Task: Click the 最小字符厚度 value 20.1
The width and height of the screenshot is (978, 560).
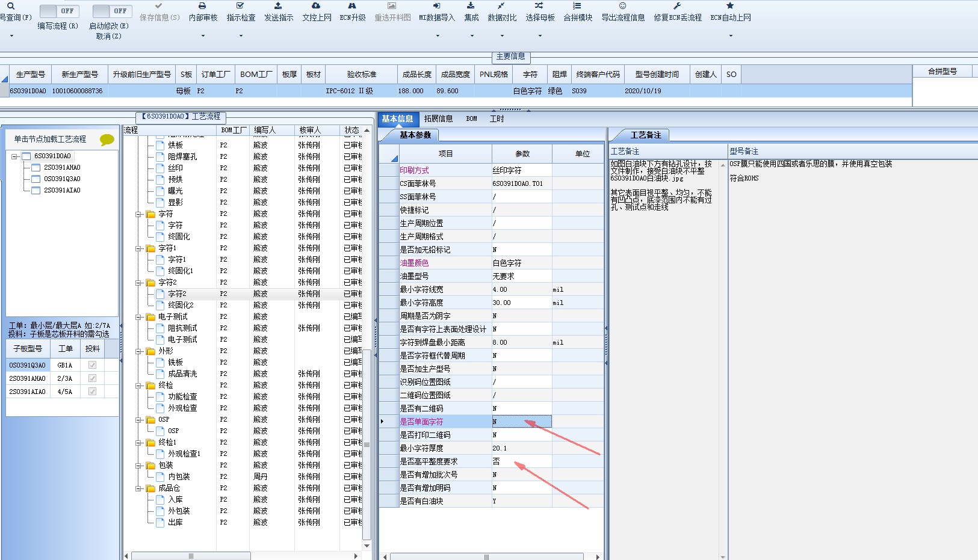Action: 522,448
